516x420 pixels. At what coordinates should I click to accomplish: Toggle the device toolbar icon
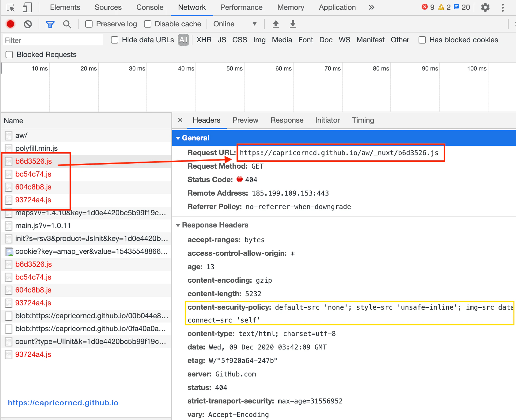pyautogui.click(x=27, y=8)
